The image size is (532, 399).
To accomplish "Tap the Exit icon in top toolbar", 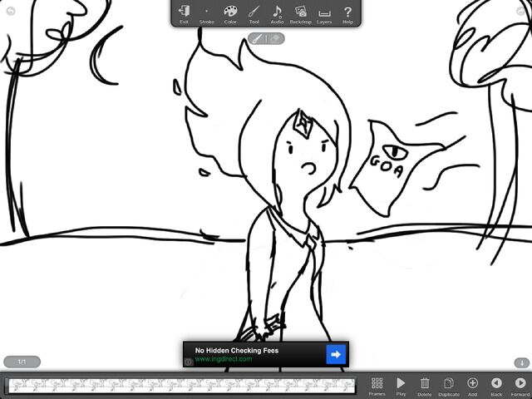I will point(184,14).
